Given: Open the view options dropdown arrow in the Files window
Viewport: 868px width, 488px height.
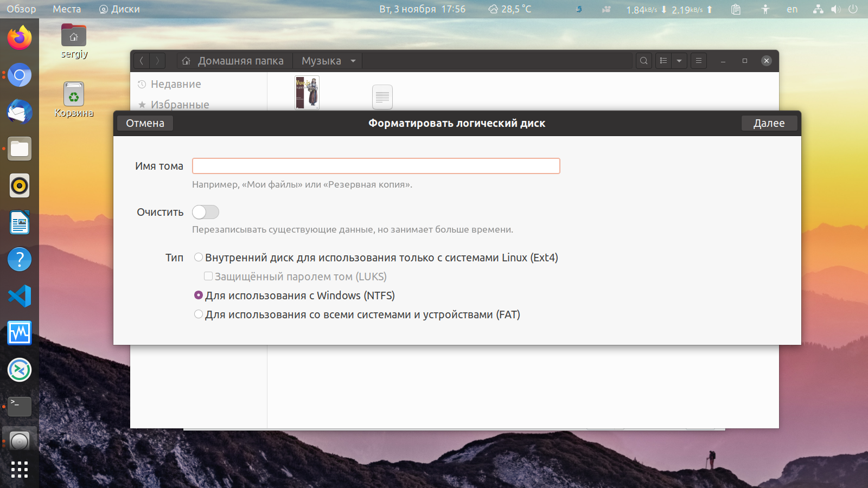Looking at the screenshot, I should click(679, 61).
